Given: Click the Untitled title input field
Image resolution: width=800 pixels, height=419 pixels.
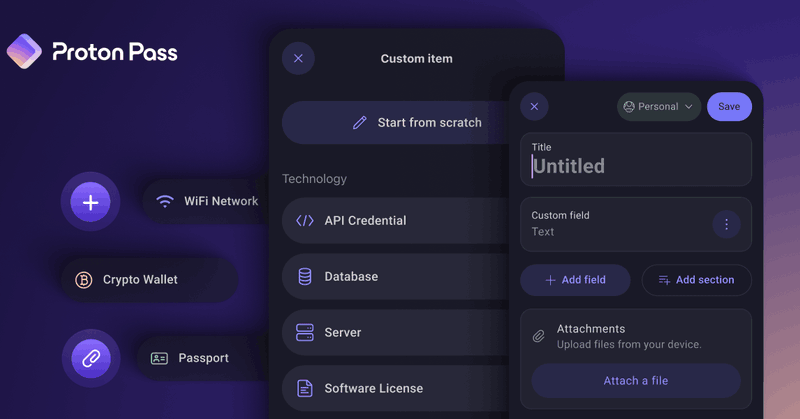Looking at the screenshot, I should pos(636,160).
